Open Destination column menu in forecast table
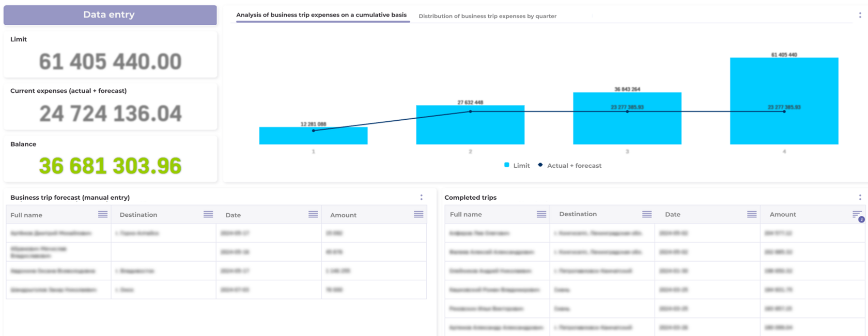868x336 pixels. click(x=208, y=214)
